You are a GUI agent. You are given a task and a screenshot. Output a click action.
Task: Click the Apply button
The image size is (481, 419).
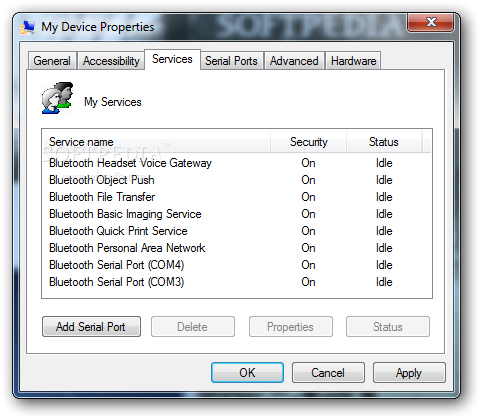pyautogui.click(x=409, y=373)
